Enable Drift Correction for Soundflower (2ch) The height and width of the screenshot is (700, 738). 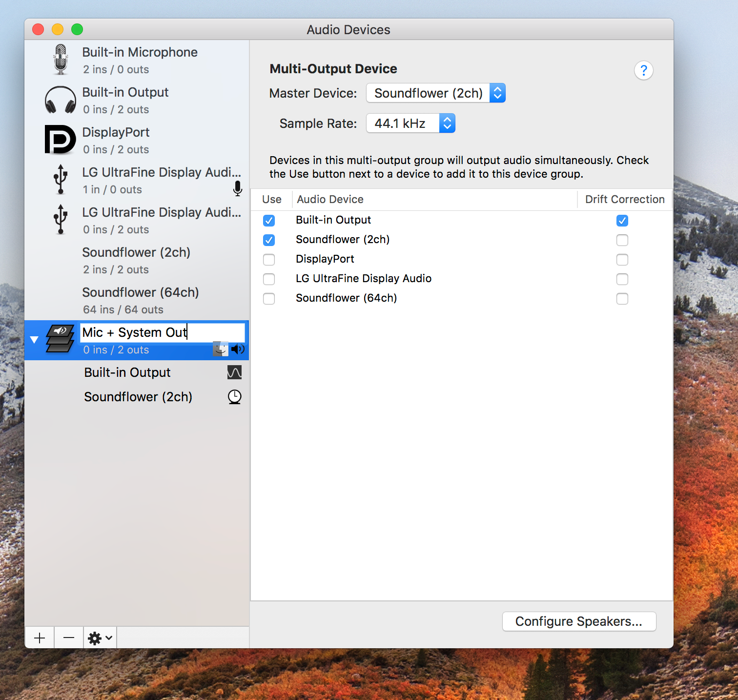(622, 240)
